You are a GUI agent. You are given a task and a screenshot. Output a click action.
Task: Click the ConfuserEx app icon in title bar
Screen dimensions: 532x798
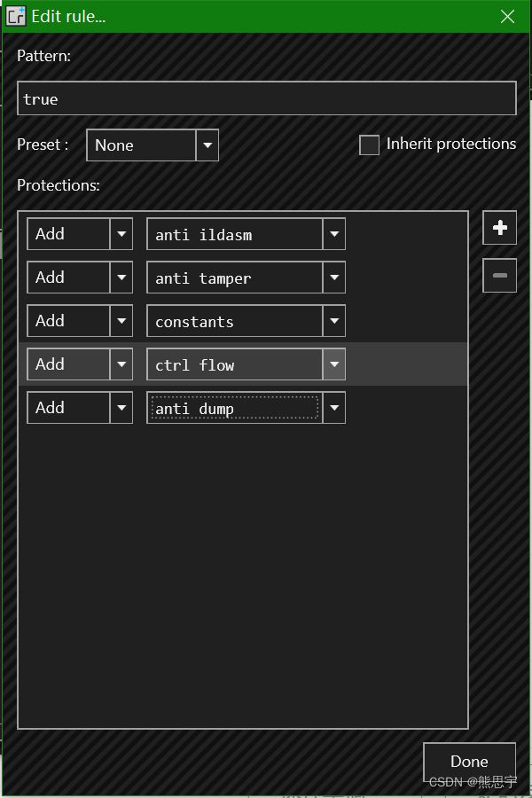[15, 16]
